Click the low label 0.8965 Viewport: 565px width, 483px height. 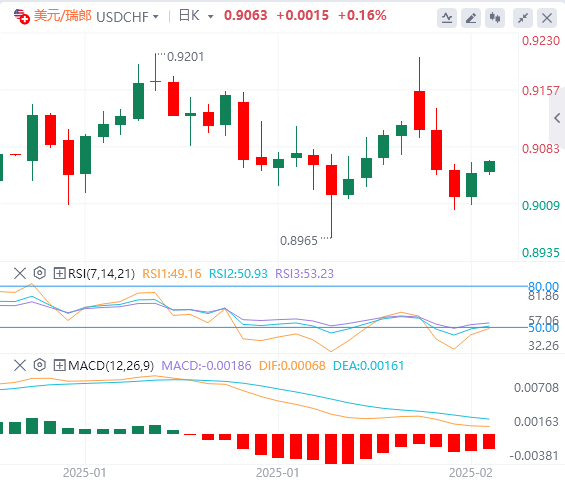click(x=299, y=241)
